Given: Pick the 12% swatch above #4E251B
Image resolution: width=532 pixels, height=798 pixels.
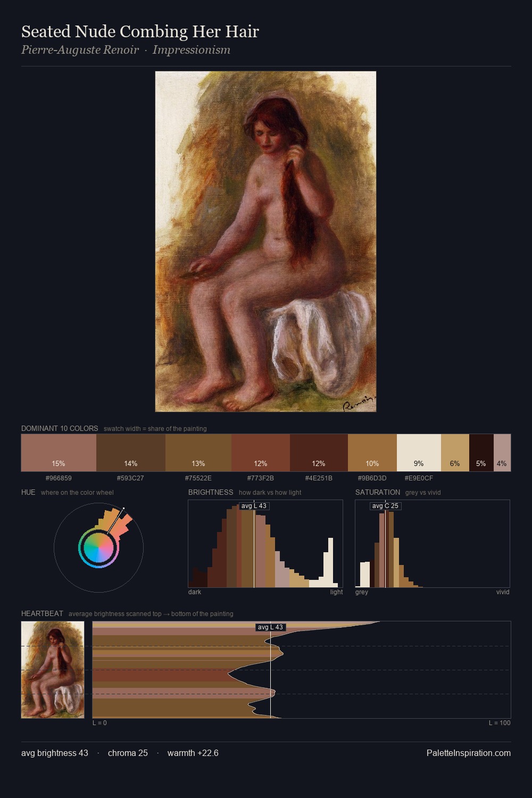Looking at the screenshot, I should (319, 453).
